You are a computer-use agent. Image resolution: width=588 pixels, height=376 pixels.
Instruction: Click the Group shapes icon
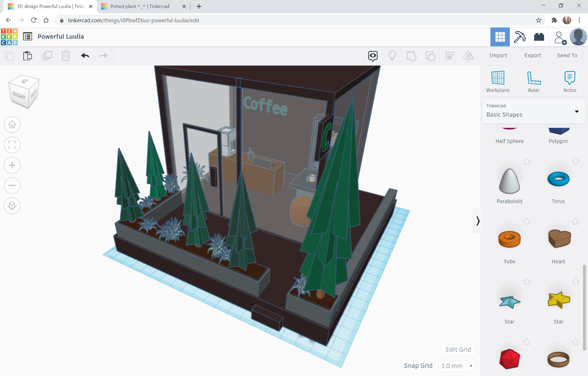pos(411,56)
